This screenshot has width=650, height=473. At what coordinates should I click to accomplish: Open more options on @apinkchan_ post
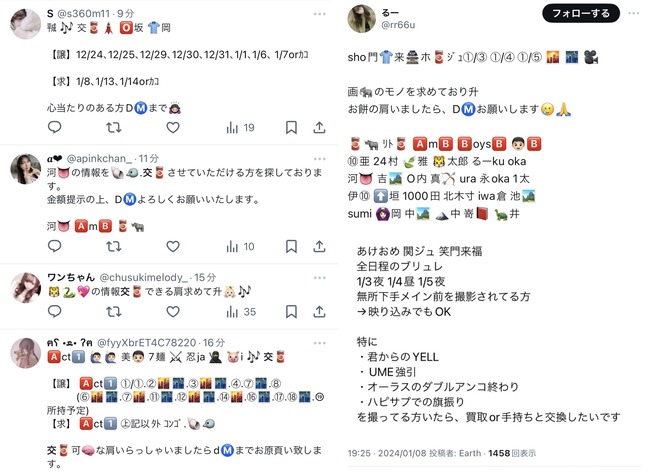pos(320,159)
